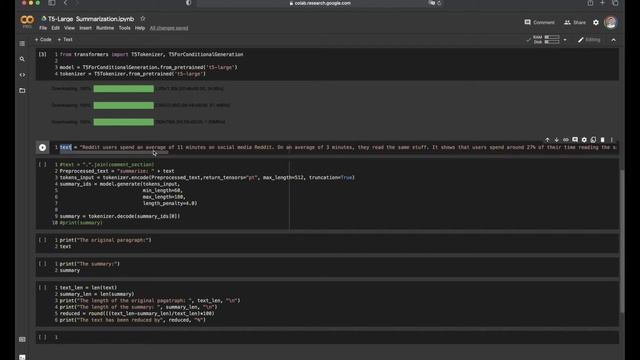Screen dimensions: 640x360
Task: Delete the selected cell
Action: (x=602, y=140)
